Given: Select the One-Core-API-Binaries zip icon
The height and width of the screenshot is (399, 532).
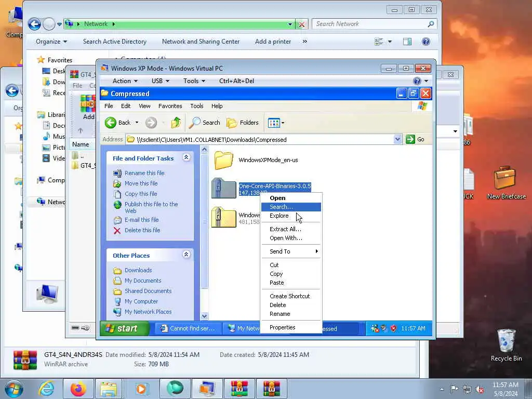Looking at the screenshot, I should click(x=223, y=188).
